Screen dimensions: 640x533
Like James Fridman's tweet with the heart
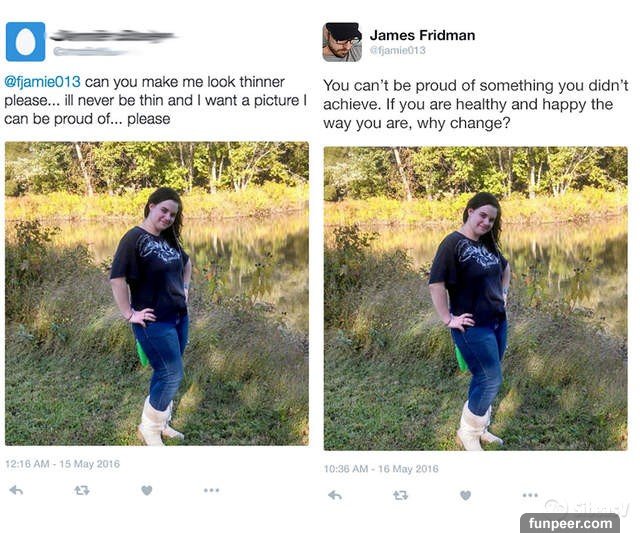point(465,495)
